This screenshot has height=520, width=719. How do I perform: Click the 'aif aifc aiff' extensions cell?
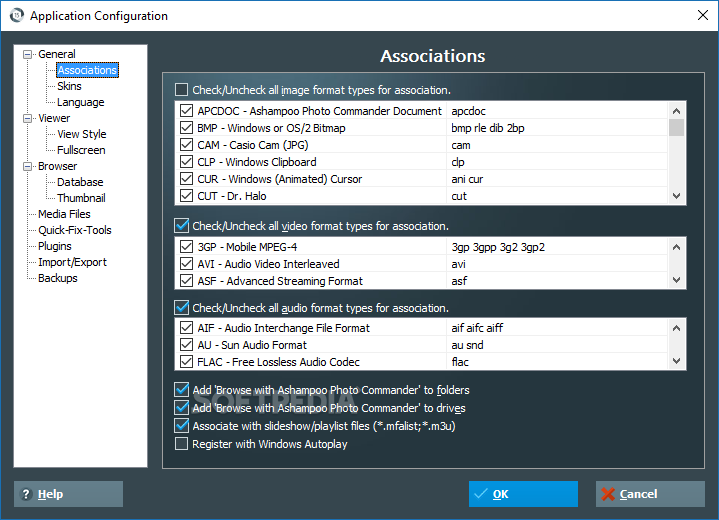(557, 327)
